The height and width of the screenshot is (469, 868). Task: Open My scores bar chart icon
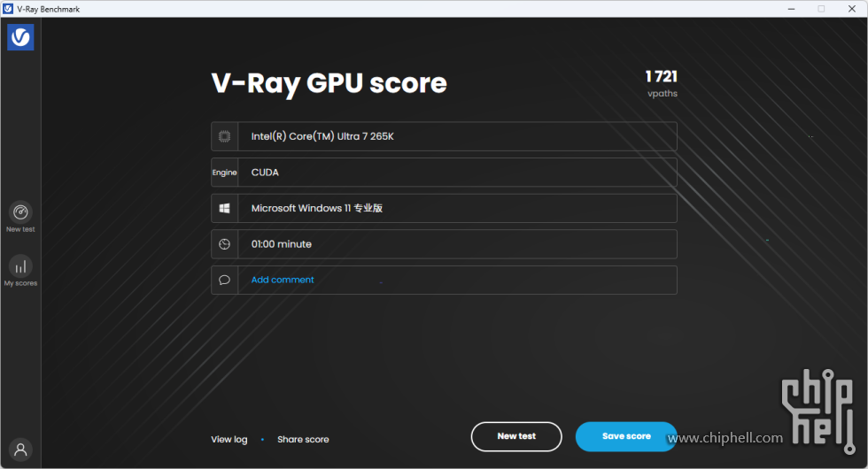[20, 266]
